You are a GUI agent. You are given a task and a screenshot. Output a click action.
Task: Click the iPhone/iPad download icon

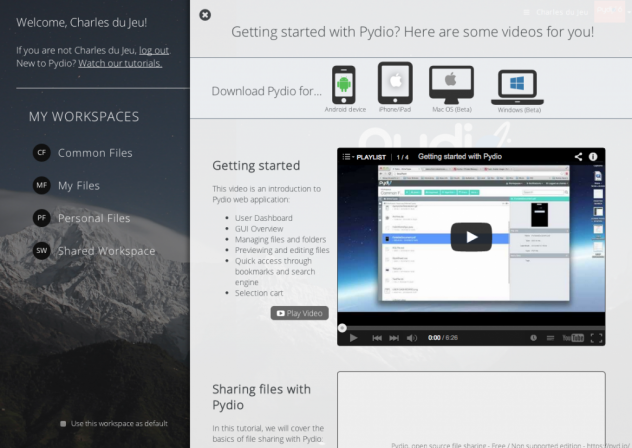point(394,83)
